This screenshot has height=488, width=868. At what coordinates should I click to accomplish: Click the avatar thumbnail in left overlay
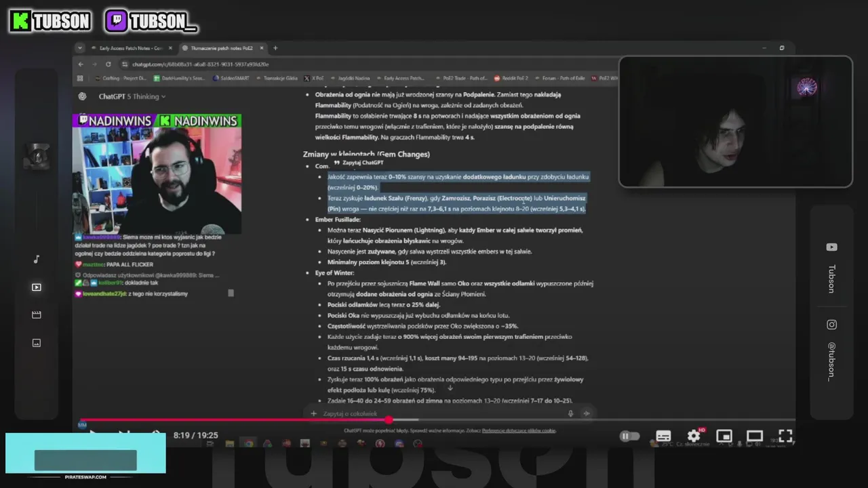pyautogui.click(x=37, y=157)
